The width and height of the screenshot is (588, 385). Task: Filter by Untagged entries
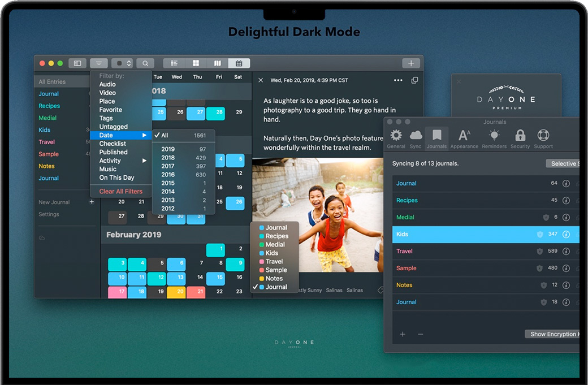(113, 127)
